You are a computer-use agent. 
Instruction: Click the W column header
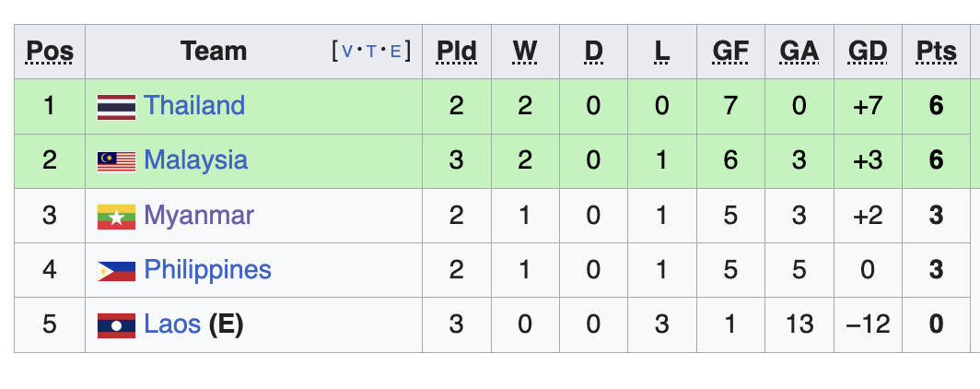click(525, 52)
